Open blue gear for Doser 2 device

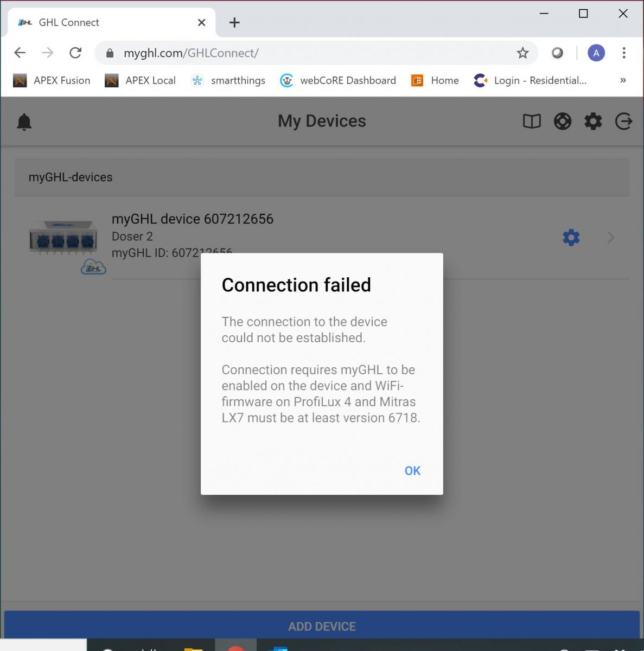pyautogui.click(x=571, y=238)
